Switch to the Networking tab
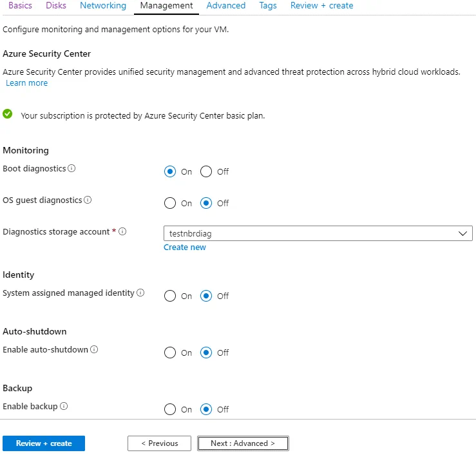This screenshot has width=476, height=455. tap(103, 6)
